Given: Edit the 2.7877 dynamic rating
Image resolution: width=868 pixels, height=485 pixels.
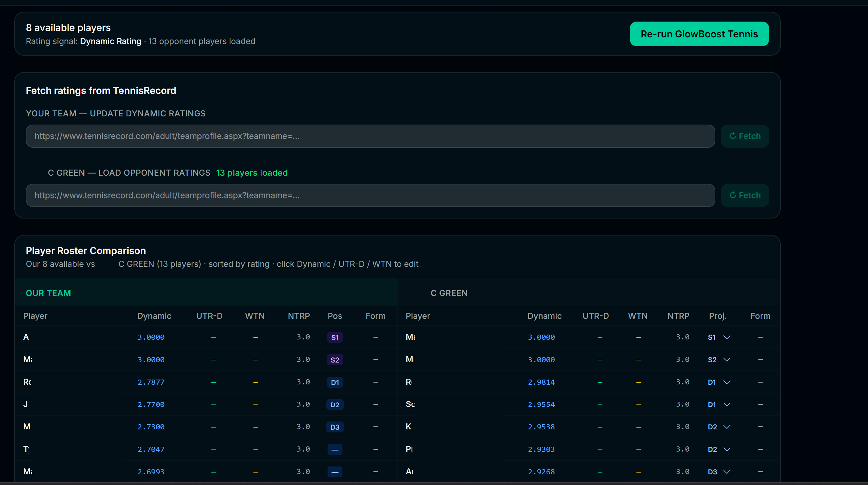Looking at the screenshot, I should coord(151,382).
